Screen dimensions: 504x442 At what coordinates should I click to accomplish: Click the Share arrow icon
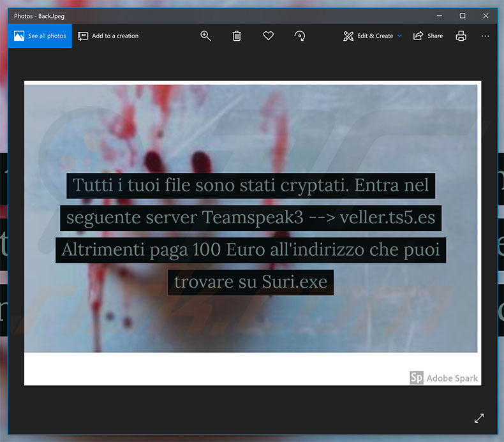click(419, 36)
